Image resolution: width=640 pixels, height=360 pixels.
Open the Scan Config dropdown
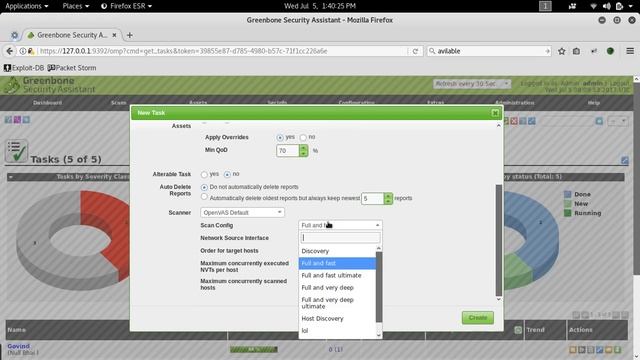340,225
